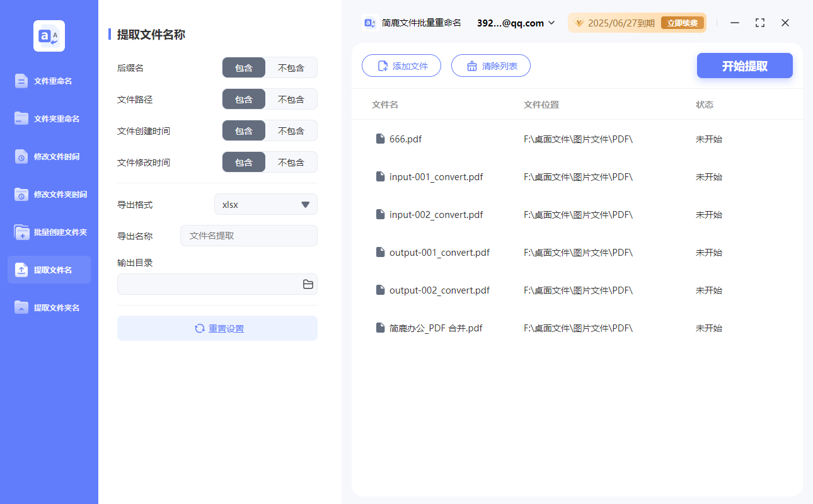Click the 导出名称 name input field
The width and height of the screenshot is (813, 504).
pyautogui.click(x=248, y=236)
